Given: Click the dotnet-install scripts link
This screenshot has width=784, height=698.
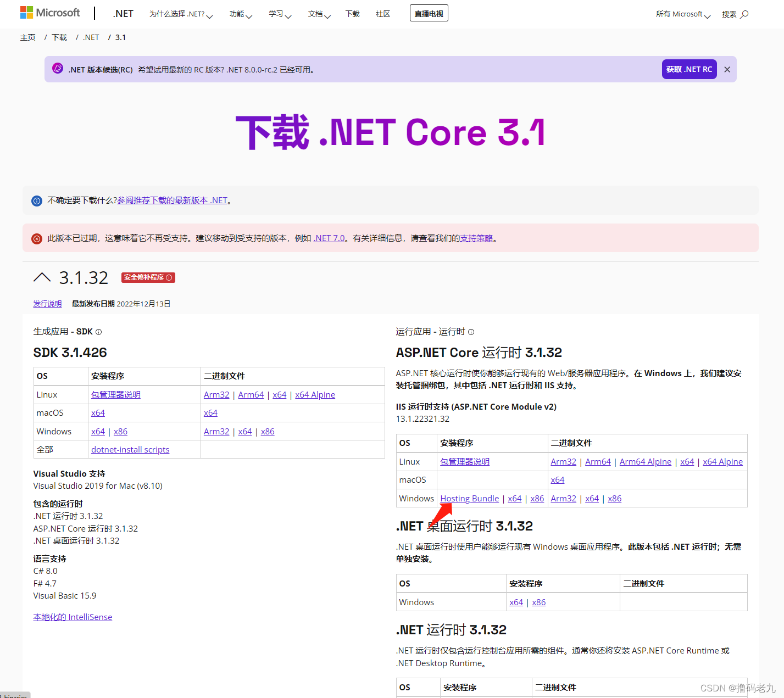Looking at the screenshot, I should click(x=130, y=449).
